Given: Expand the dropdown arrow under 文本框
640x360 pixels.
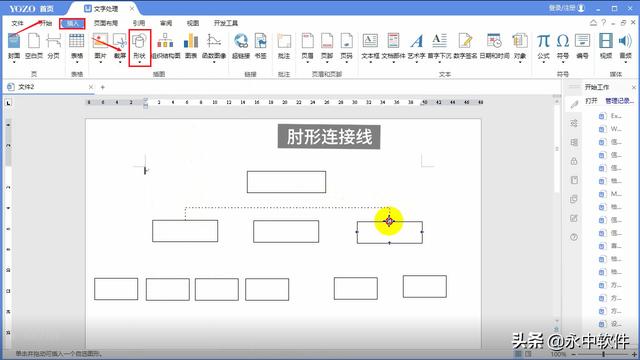Looking at the screenshot, I should pyautogui.click(x=370, y=62).
